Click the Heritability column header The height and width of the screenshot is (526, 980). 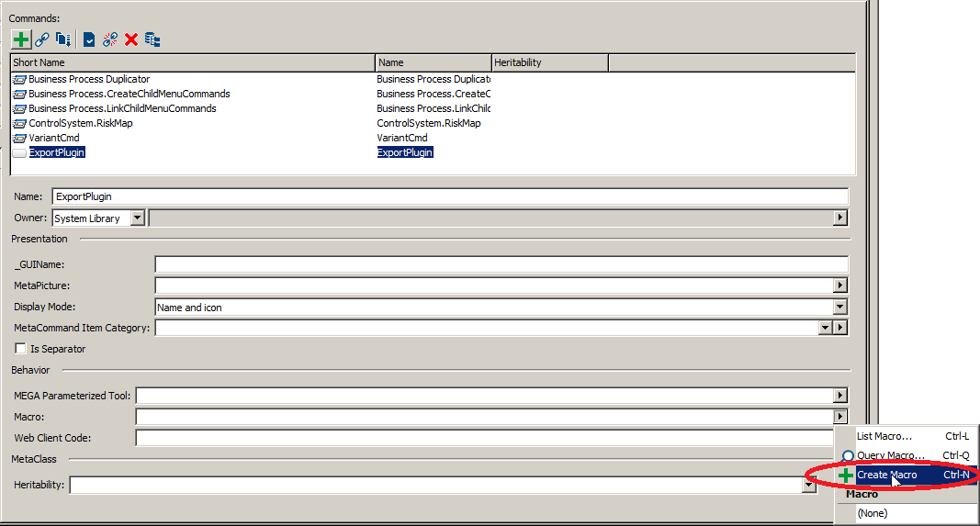pos(549,62)
